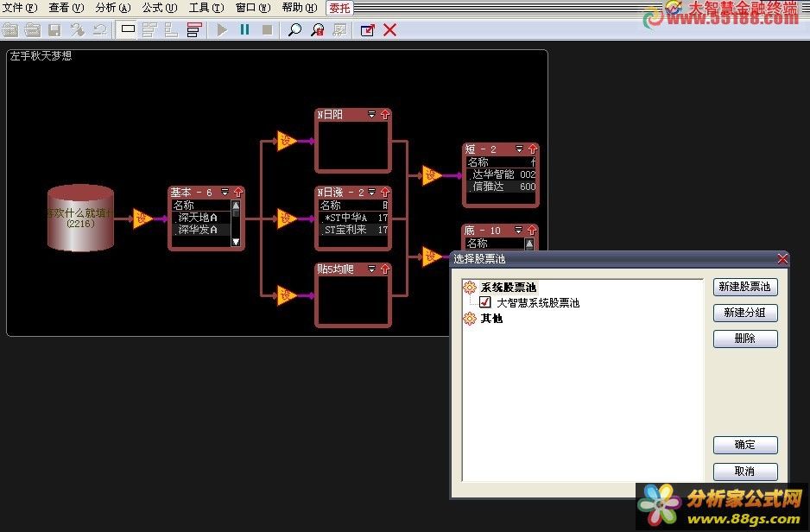
Task: Open the 公式(U) menu
Action: (x=160, y=8)
